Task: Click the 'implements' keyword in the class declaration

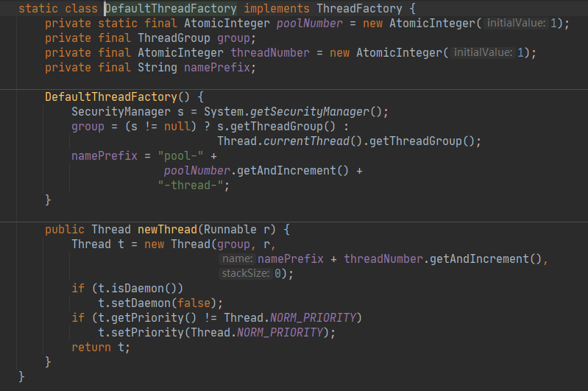Action: coord(277,8)
